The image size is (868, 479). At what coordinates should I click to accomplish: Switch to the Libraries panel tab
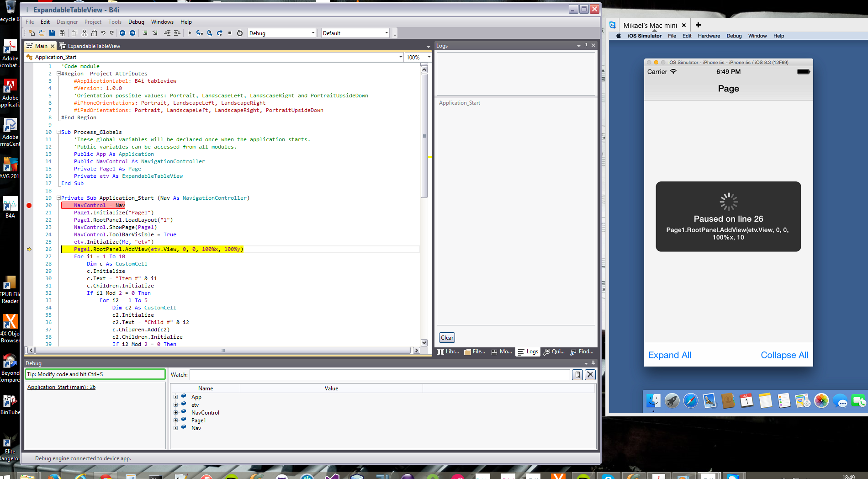pos(448,352)
